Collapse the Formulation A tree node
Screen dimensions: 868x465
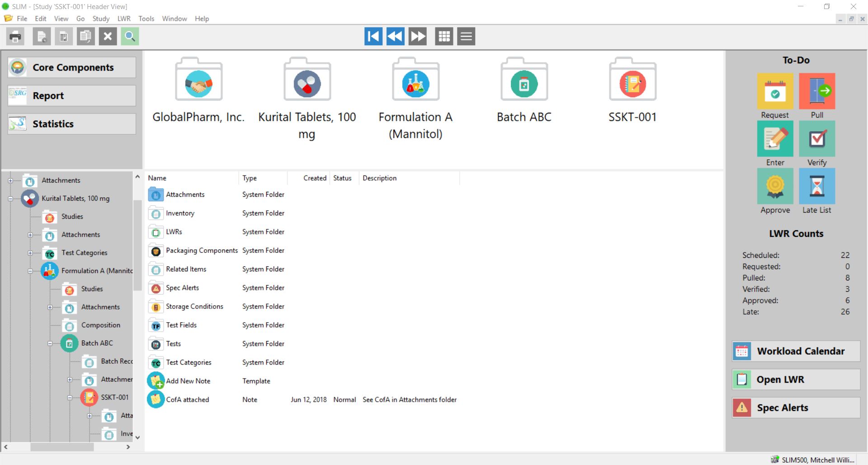coord(30,271)
